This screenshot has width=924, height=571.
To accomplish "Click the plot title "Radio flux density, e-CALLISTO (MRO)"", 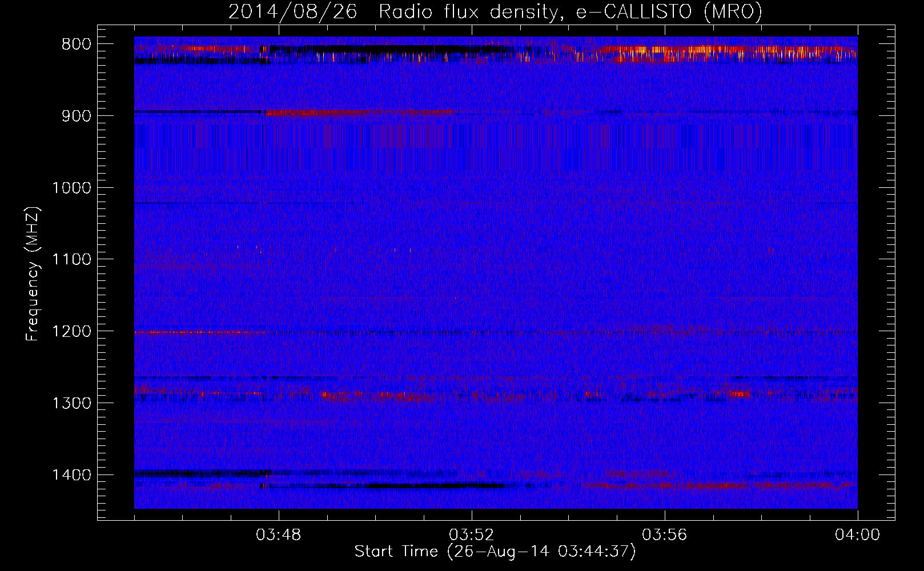I will click(571, 12).
